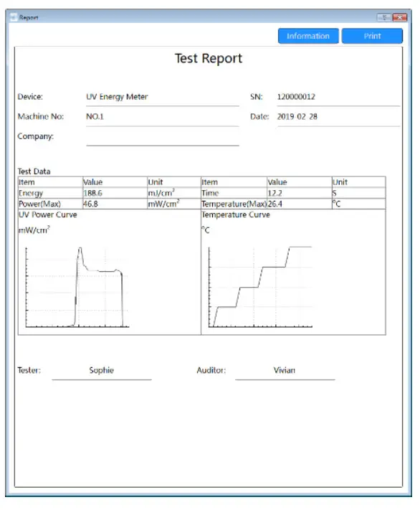Click the UV power curve chart

pyautogui.click(x=77, y=288)
